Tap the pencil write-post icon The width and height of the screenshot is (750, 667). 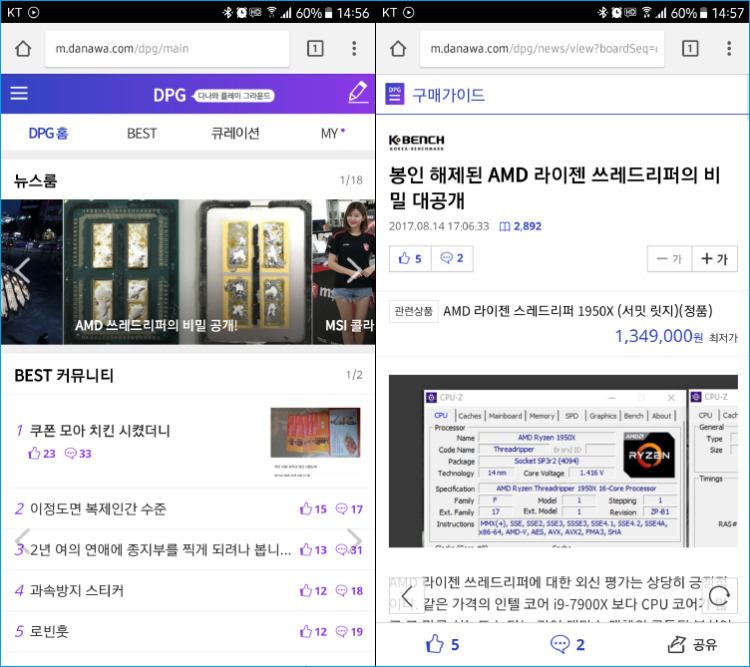(358, 92)
